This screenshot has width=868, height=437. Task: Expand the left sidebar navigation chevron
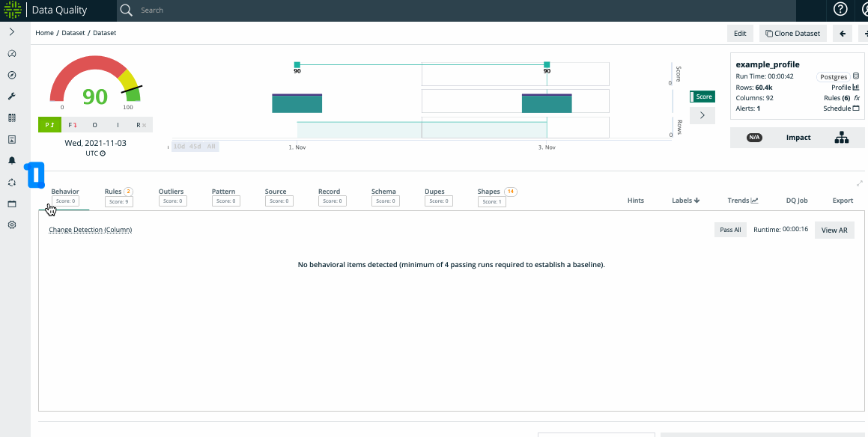[12, 32]
